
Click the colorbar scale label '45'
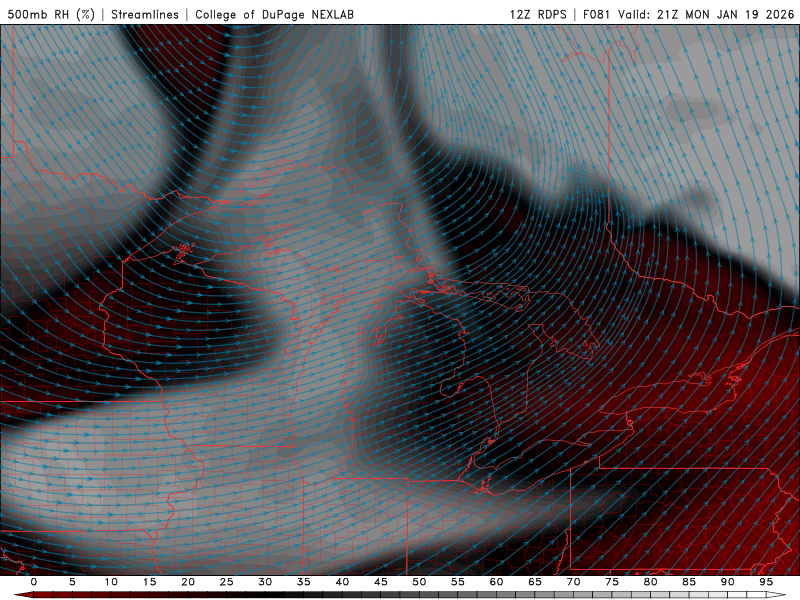click(380, 582)
